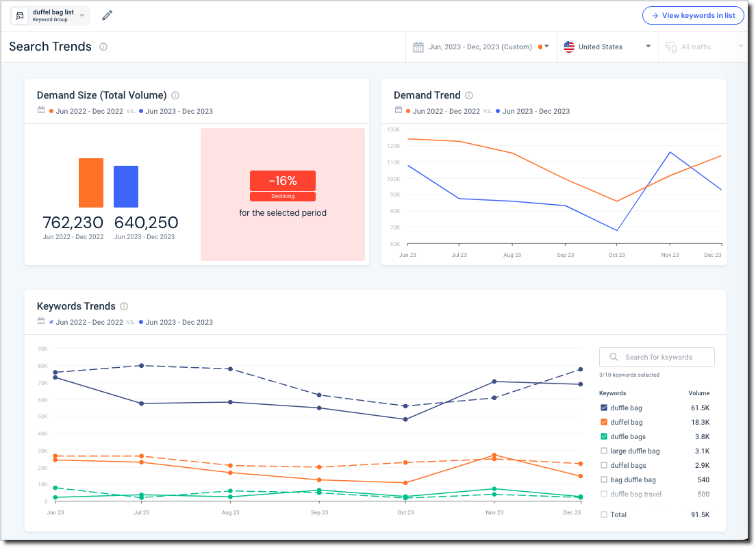Viewport: 756px width, 548px height.
Task: Expand the United States country selector
Action: pyautogui.click(x=646, y=47)
